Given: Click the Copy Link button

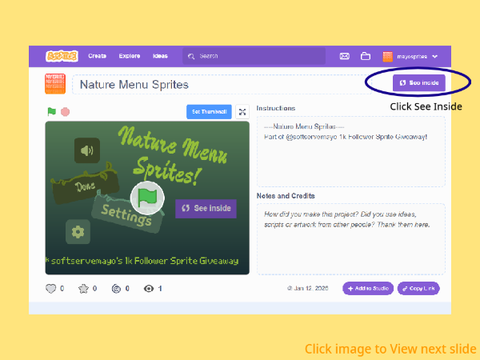Looking at the screenshot, I should tap(419, 288).
